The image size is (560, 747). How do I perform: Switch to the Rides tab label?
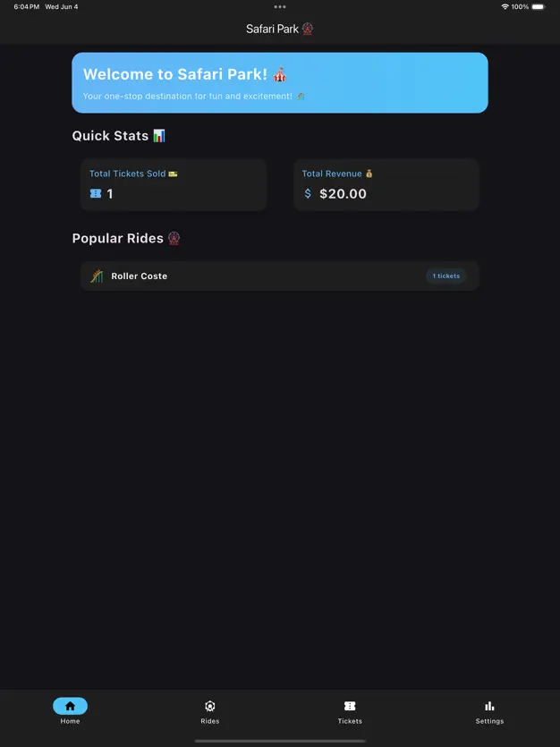(210, 721)
